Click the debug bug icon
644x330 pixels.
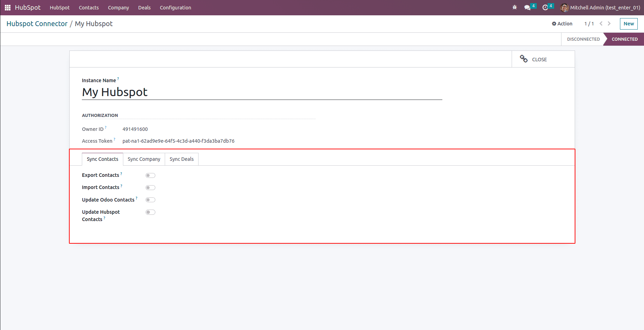[514, 7]
